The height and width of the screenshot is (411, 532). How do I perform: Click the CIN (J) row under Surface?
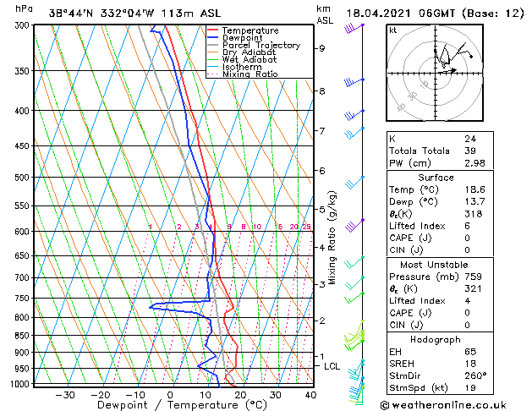[x=440, y=250]
